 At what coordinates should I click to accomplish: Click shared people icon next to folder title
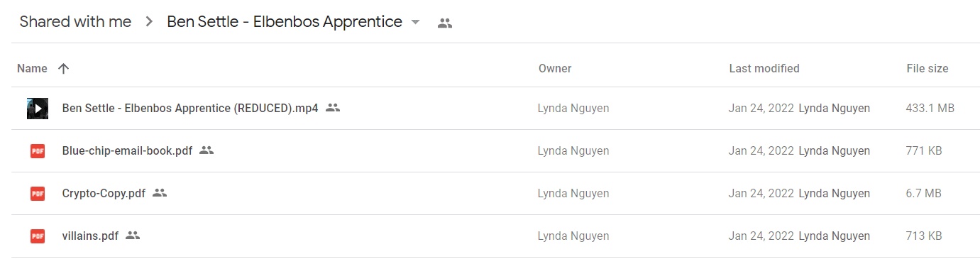pos(445,23)
